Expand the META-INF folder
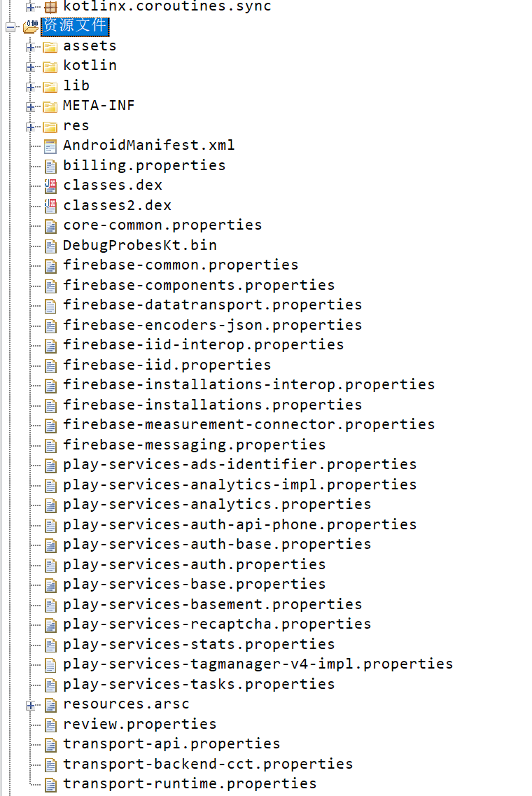Image resolution: width=532 pixels, height=796 pixels. (x=31, y=106)
